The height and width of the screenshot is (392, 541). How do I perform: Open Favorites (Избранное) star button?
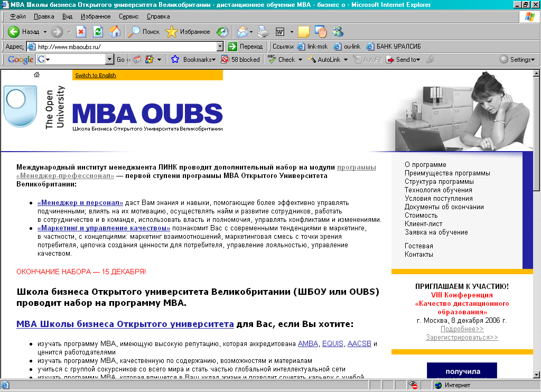tap(188, 32)
